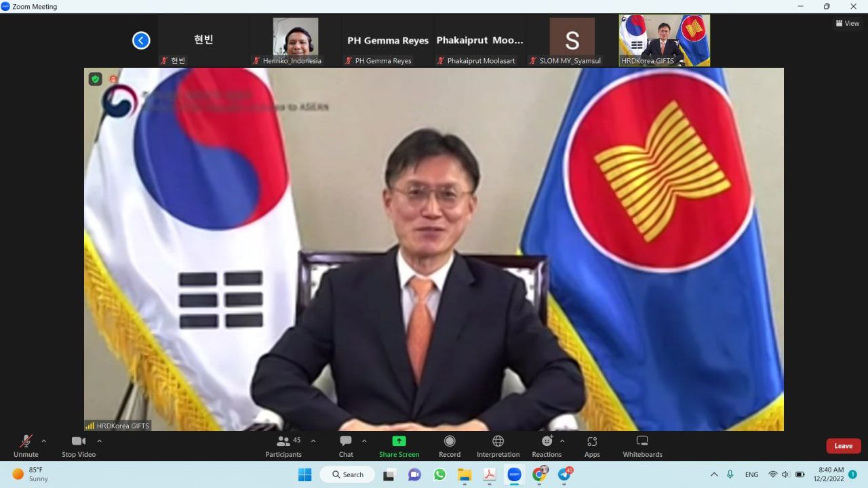The image size is (868, 488).
Task: Open Whiteboards
Action: click(642, 446)
